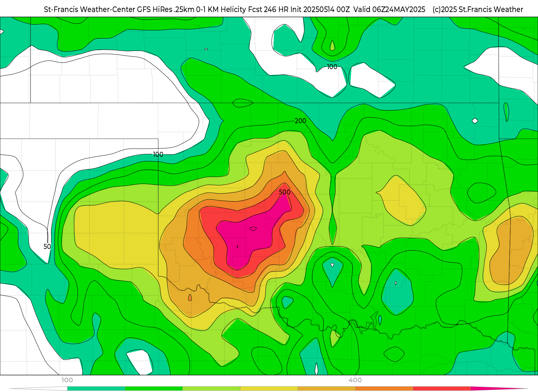Click the red color bar segment
538x392 pixels.
point(442,389)
